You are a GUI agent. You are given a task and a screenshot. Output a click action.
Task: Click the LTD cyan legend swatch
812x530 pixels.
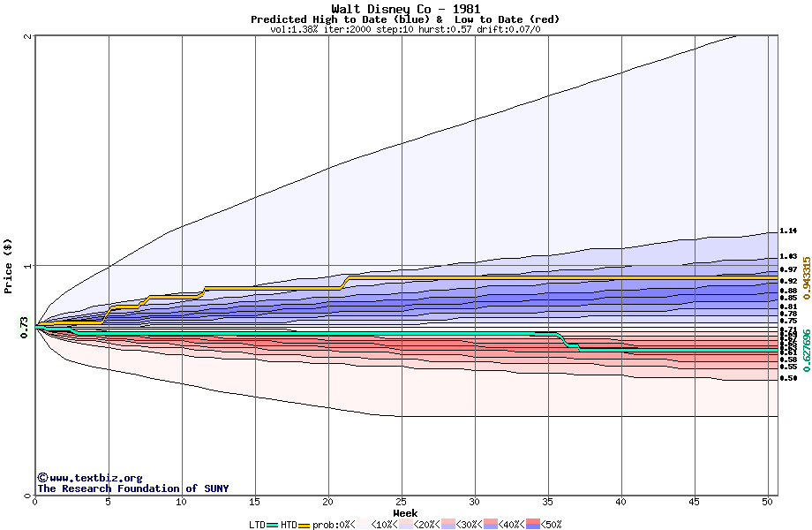(272, 526)
